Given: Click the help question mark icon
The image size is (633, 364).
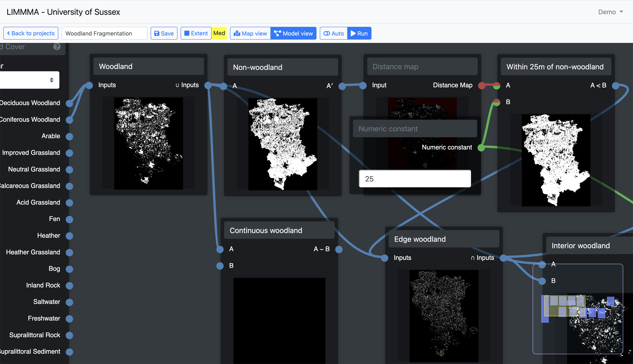Looking at the screenshot, I should pos(57,46).
